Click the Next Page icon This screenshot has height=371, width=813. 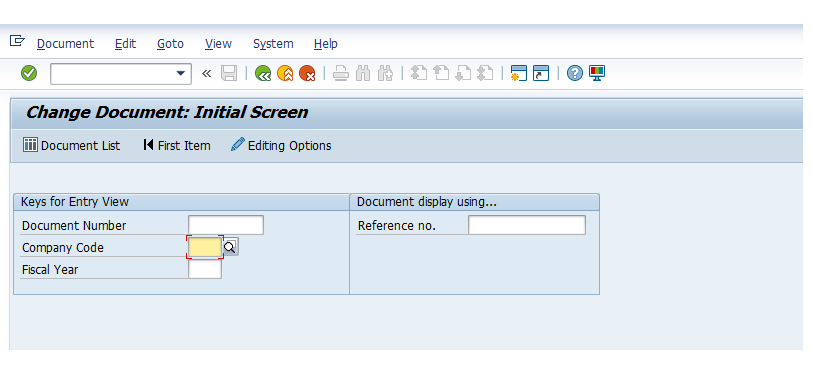462,73
